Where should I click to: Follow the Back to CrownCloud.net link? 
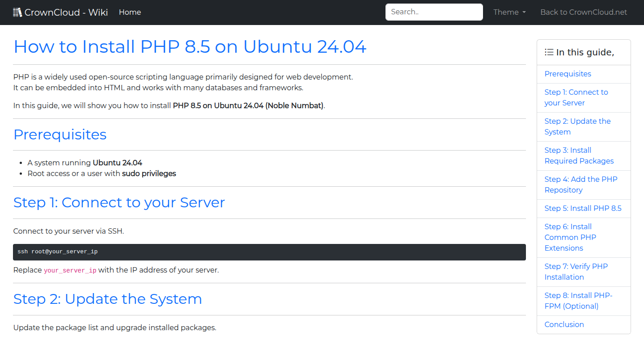point(584,12)
